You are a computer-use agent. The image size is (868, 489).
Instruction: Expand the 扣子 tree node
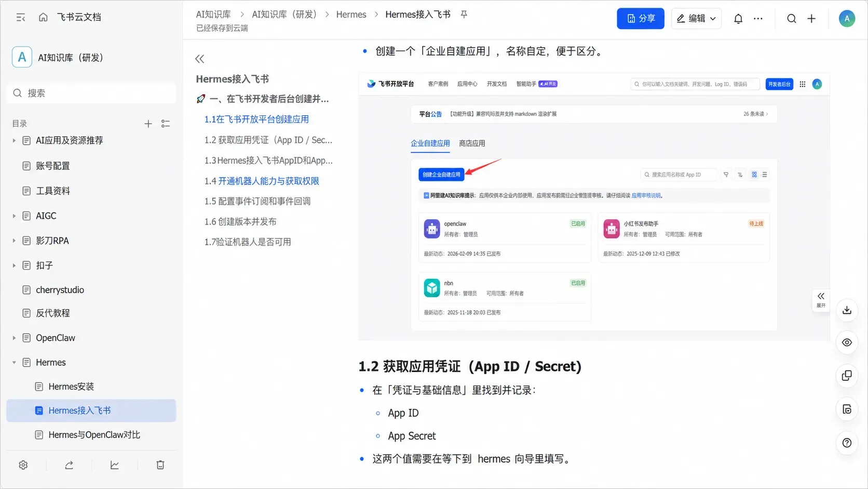coord(14,266)
